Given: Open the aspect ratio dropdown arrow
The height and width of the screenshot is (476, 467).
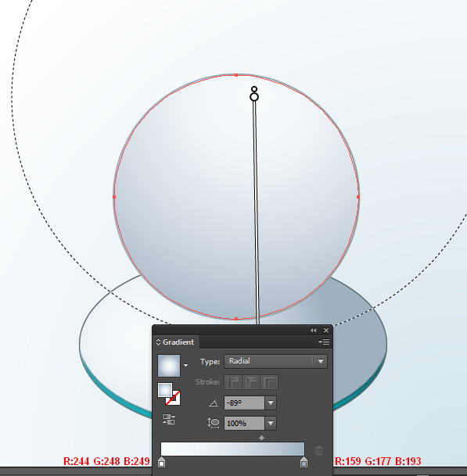Looking at the screenshot, I should (271, 423).
